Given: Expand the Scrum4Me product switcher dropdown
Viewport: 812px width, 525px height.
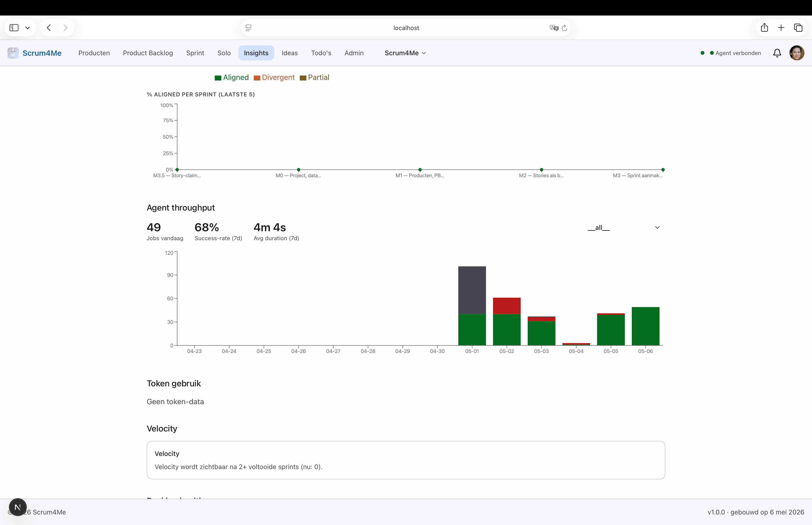Looking at the screenshot, I should coord(405,53).
